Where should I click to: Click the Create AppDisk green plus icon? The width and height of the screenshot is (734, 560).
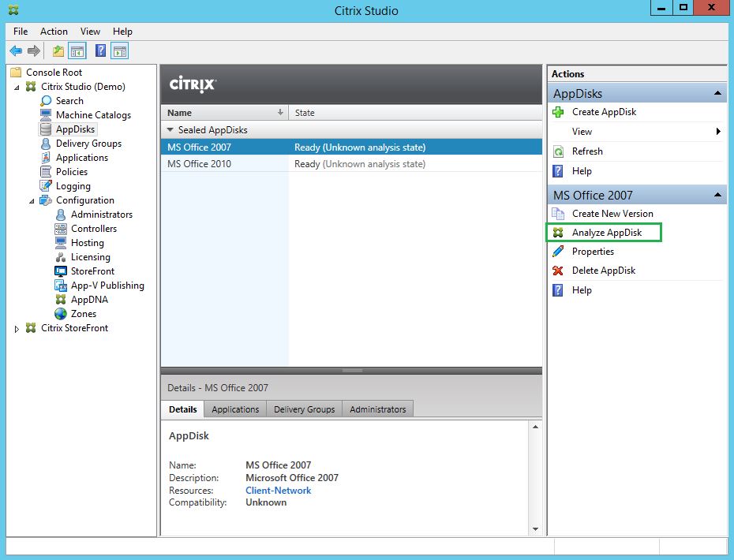tap(559, 112)
